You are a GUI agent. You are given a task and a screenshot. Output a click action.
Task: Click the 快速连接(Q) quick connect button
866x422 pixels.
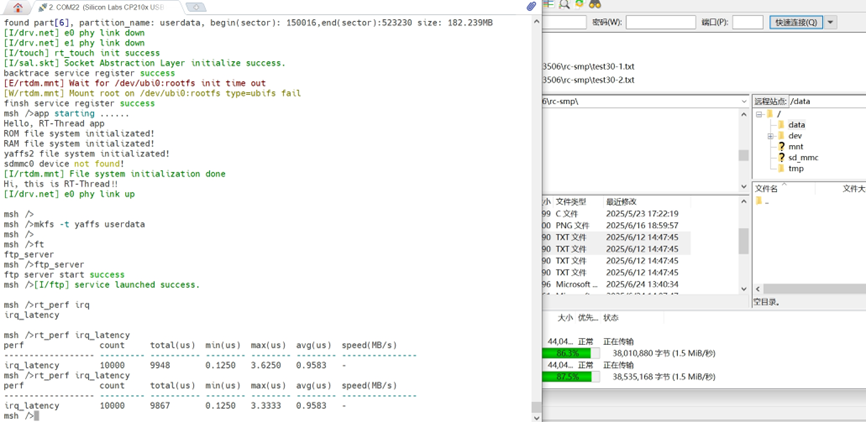[796, 22]
